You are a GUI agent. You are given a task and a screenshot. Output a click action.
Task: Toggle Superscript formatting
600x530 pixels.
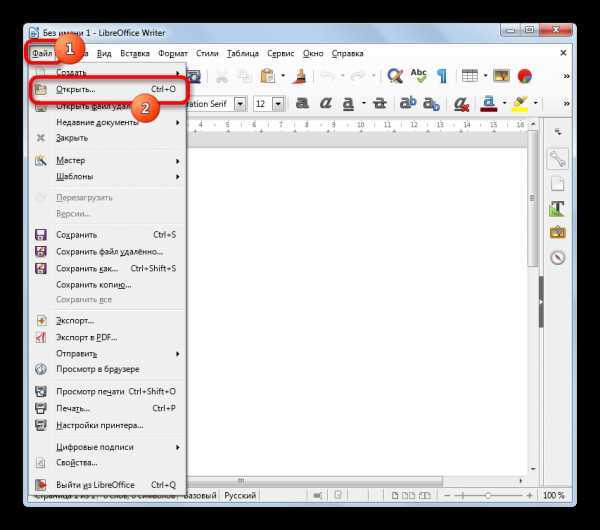click(408, 103)
